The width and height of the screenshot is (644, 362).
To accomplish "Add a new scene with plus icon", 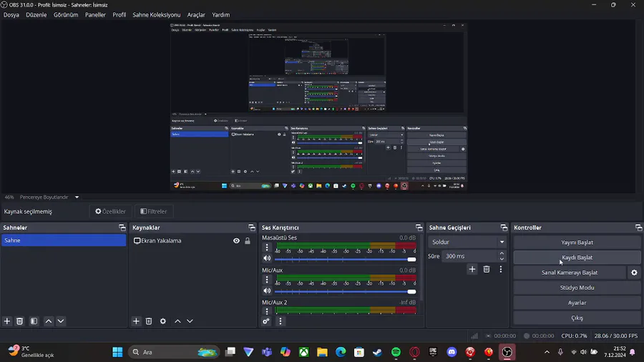I will [x=7, y=321].
